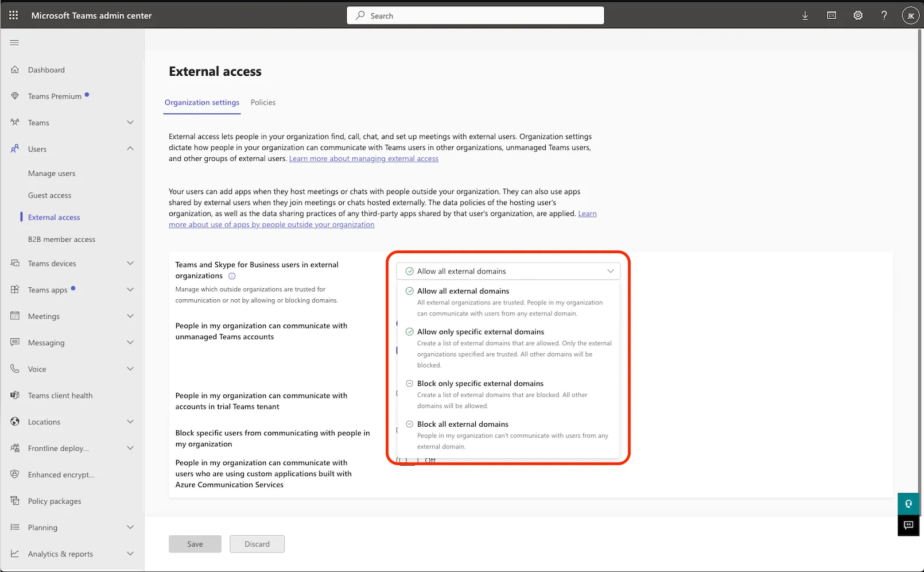Click the Planning list icon
Image resolution: width=924 pixels, height=572 pixels.
click(x=15, y=527)
